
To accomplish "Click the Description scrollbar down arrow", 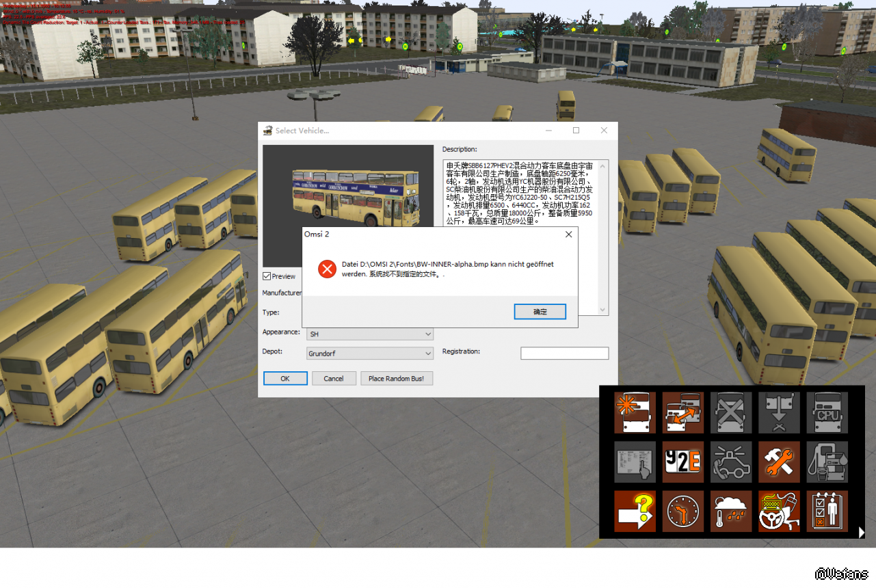I will point(602,310).
